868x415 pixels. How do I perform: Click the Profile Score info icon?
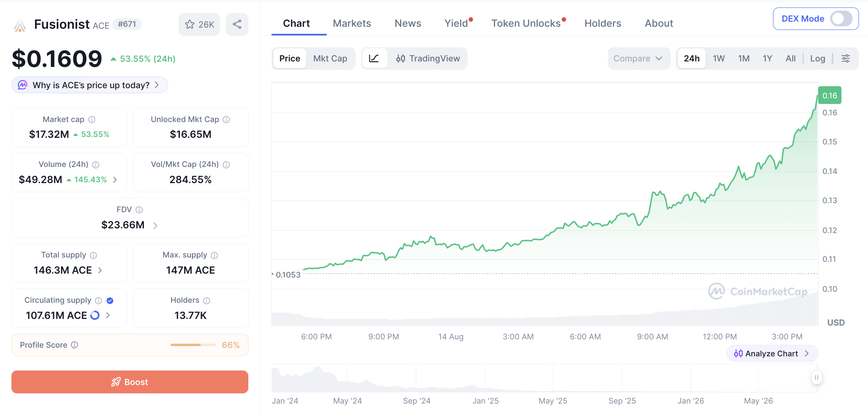pyautogui.click(x=75, y=345)
